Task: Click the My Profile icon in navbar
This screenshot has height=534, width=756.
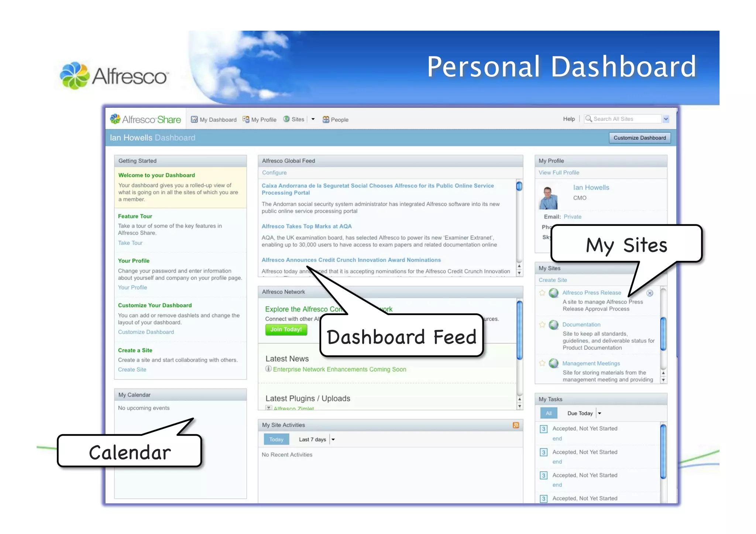Action: [246, 119]
